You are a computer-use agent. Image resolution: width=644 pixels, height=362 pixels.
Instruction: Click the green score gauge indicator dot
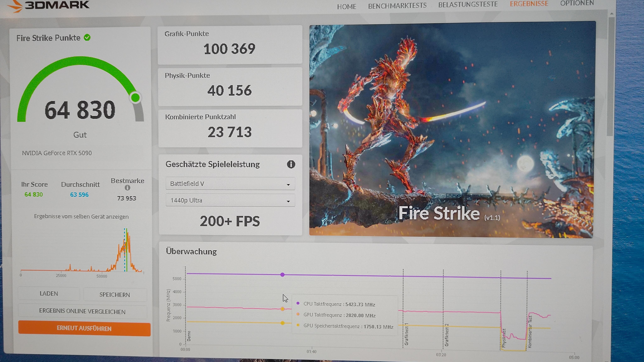click(136, 98)
